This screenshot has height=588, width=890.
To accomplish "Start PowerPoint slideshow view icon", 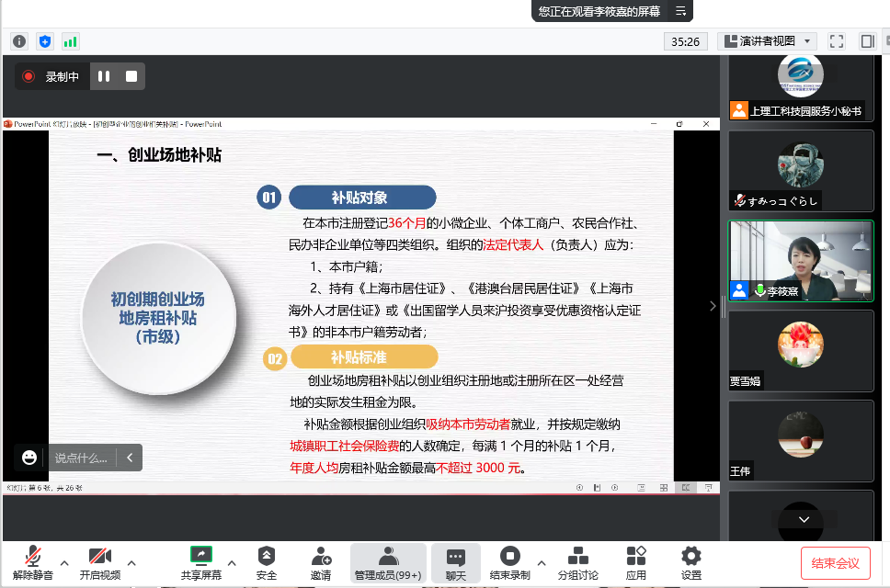I will click(708, 488).
